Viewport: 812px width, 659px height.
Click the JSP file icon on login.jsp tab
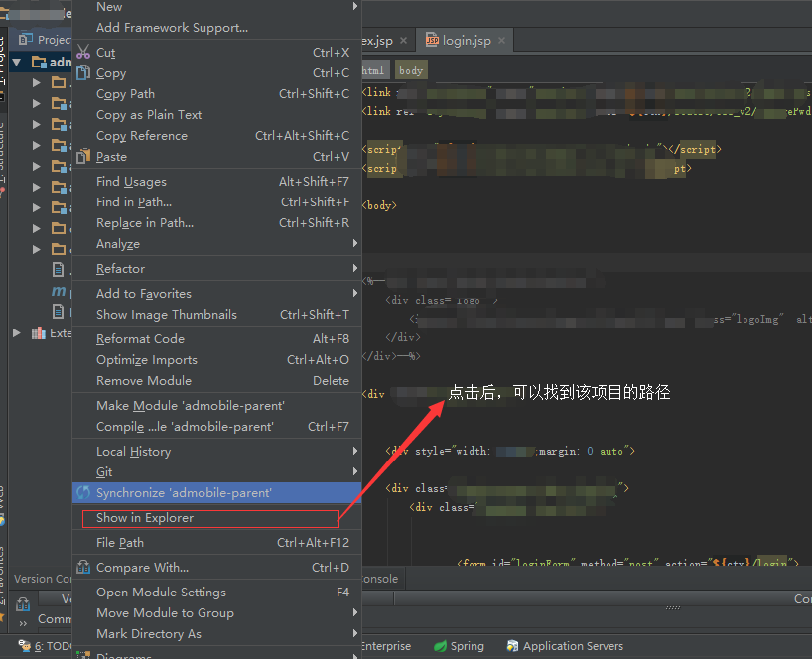coord(432,40)
